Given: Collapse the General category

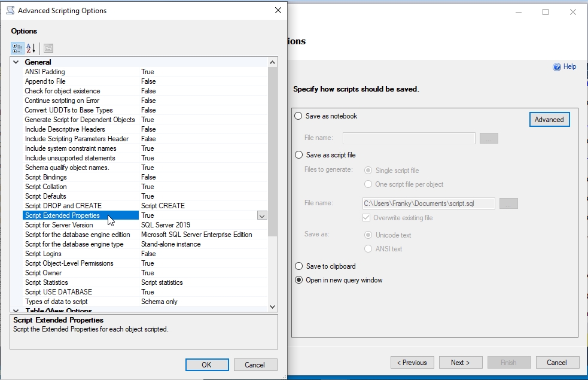Looking at the screenshot, I should click(x=16, y=62).
